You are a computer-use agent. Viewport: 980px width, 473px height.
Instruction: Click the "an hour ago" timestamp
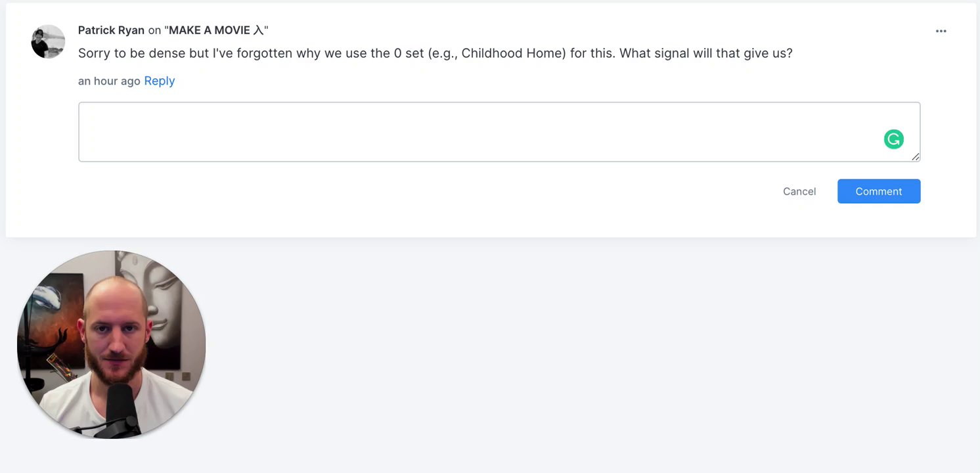(x=109, y=81)
